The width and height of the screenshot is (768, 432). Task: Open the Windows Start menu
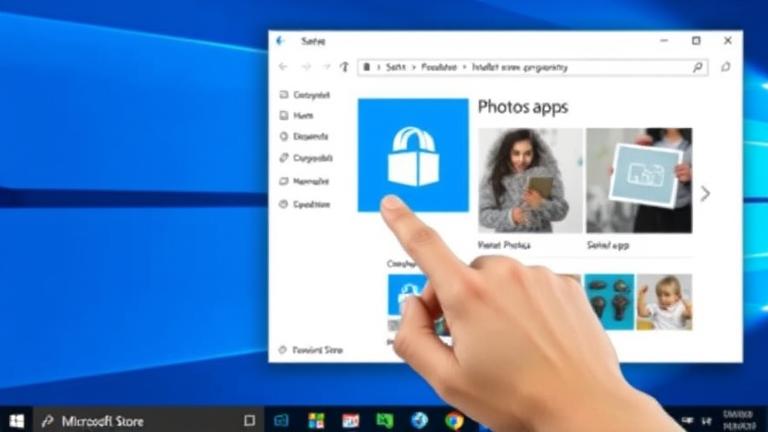coord(17,421)
